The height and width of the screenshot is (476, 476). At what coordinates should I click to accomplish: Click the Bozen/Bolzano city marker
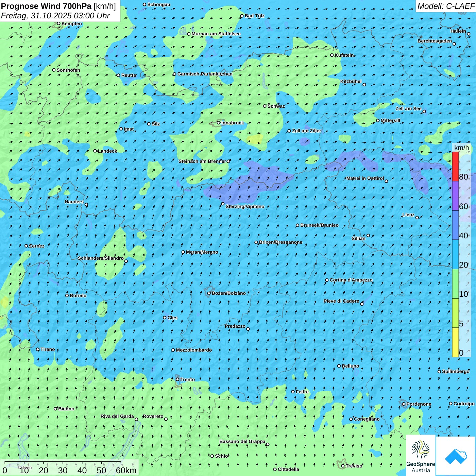(209, 293)
